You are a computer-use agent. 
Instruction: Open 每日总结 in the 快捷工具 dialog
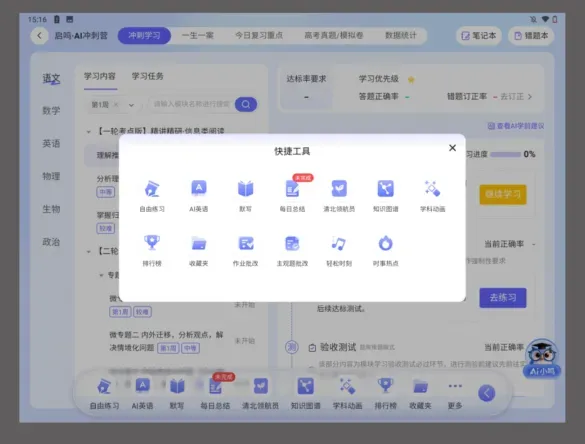tap(292, 196)
